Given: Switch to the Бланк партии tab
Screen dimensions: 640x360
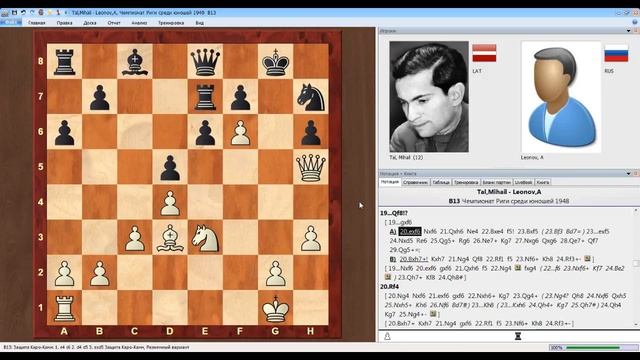Looking at the screenshot, I should [x=496, y=182].
